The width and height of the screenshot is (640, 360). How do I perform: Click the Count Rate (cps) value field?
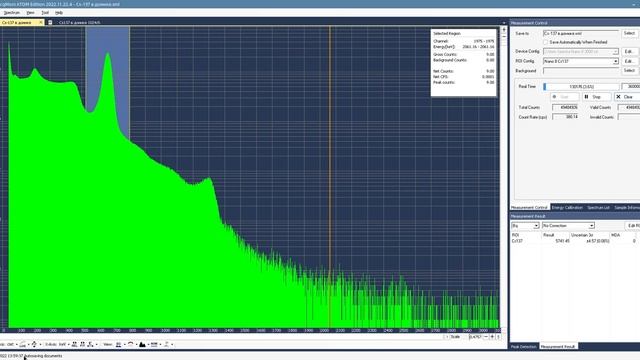pos(565,117)
